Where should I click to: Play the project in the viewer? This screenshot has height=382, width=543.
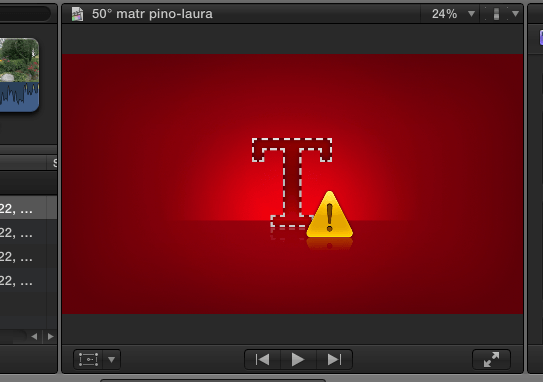coord(298,359)
